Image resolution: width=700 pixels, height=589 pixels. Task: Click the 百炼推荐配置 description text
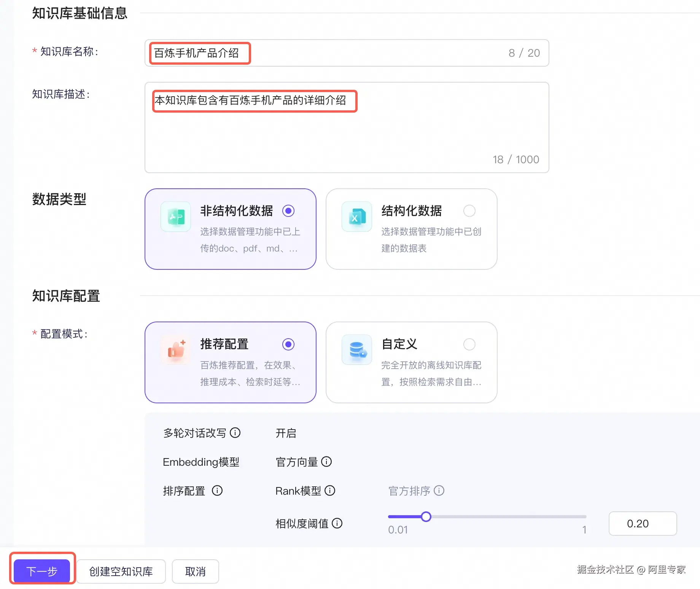pos(250,373)
